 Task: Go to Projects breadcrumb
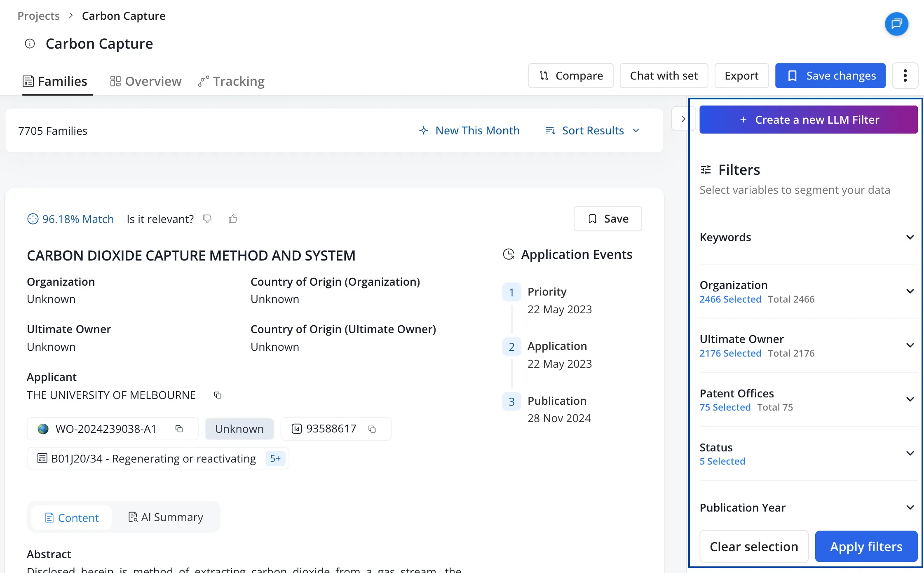tap(38, 16)
